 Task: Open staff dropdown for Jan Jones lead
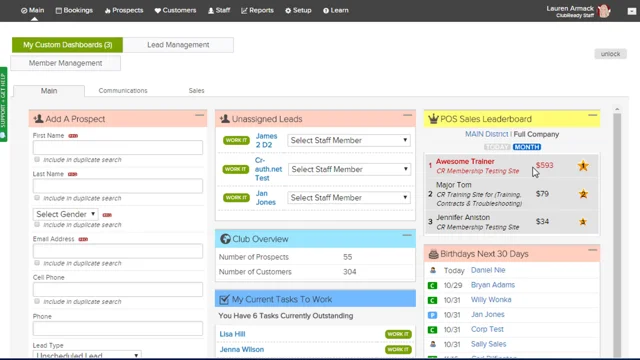pyautogui.click(x=349, y=198)
